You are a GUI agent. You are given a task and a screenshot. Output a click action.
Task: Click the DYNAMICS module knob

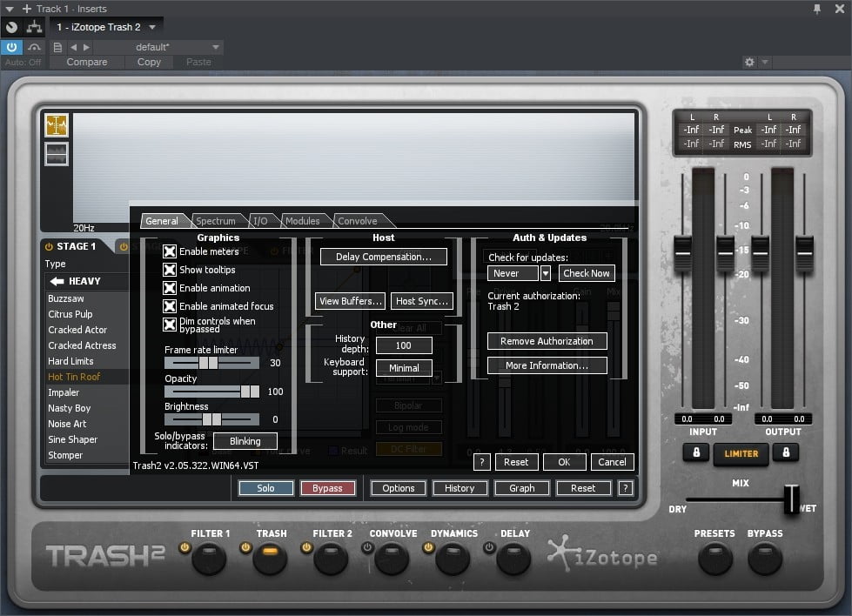pyautogui.click(x=452, y=559)
